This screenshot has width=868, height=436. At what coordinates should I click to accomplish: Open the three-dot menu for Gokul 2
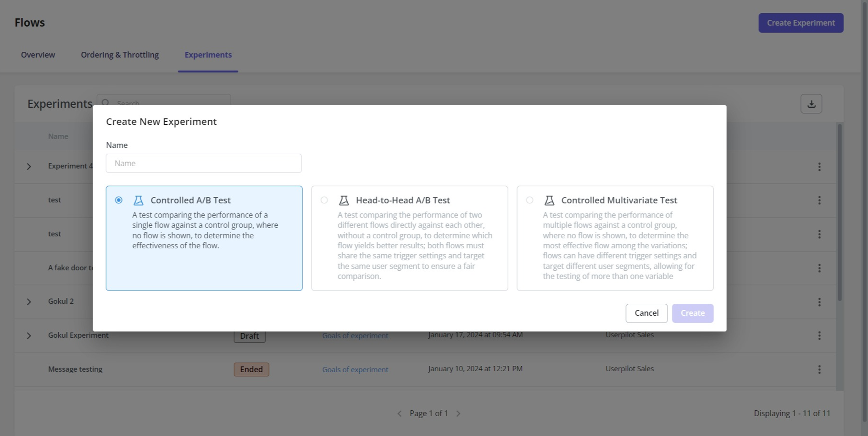point(819,302)
